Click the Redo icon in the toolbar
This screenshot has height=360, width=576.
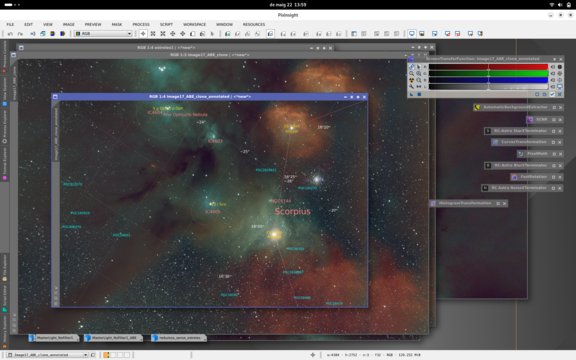[20, 34]
